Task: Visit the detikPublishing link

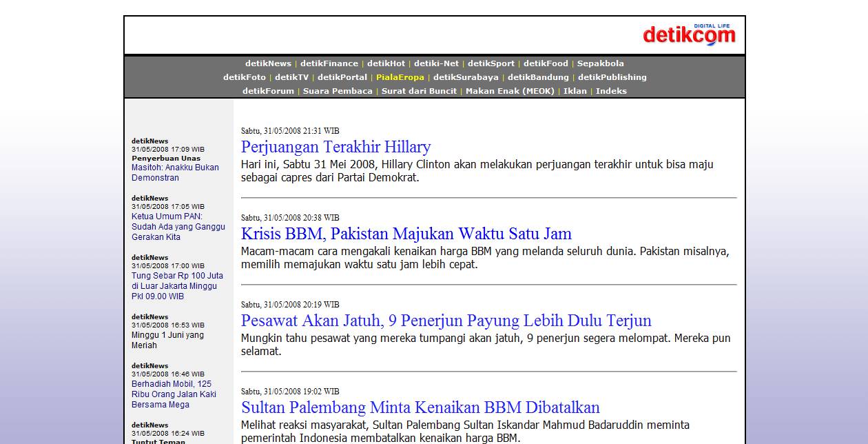Action: [612, 77]
